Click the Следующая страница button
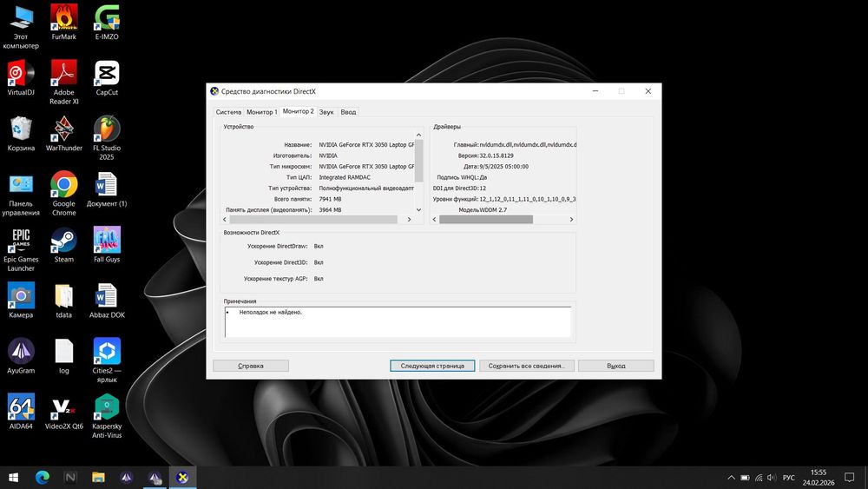Viewport: 868px width, 489px height. (x=432, y=366)
